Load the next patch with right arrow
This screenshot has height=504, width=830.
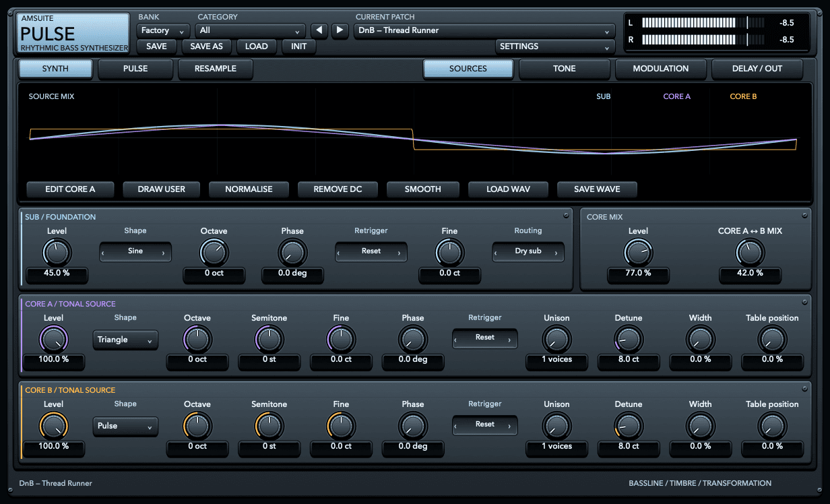coord(340,30)
